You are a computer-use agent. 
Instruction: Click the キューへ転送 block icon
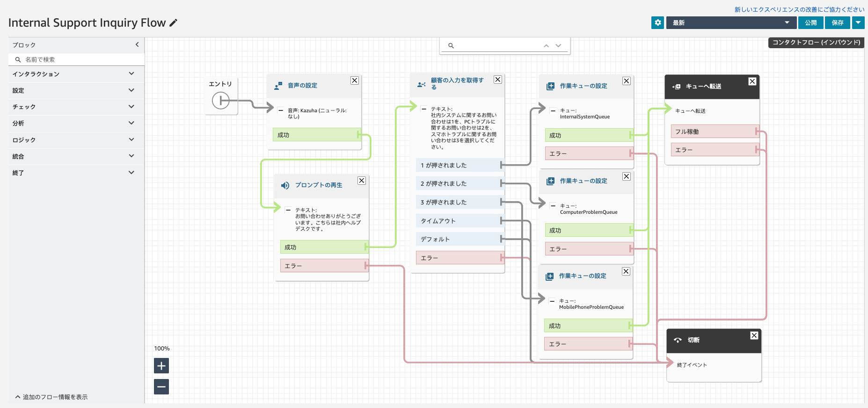677,87
